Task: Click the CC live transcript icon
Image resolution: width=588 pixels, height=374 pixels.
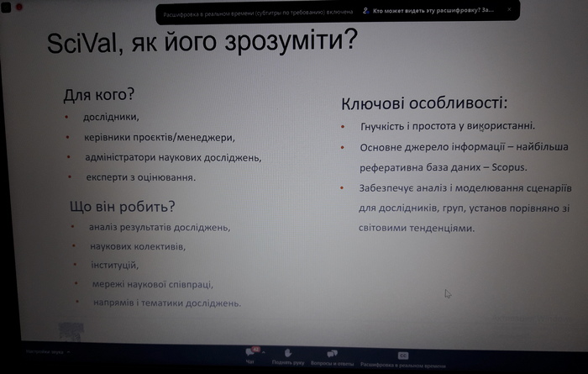Action: (402, 354)
